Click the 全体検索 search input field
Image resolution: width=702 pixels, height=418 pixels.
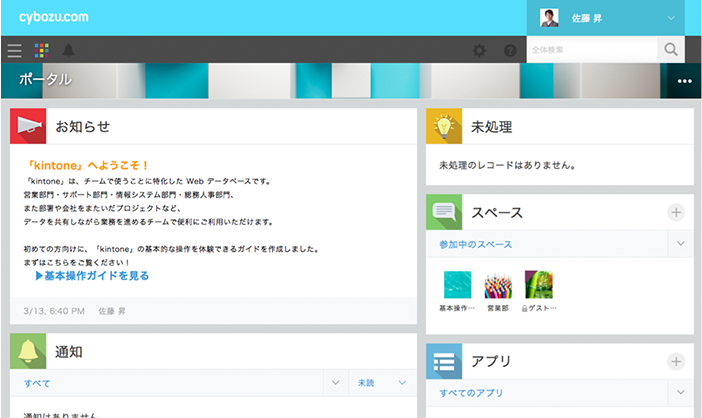click(x=591, y=50)
